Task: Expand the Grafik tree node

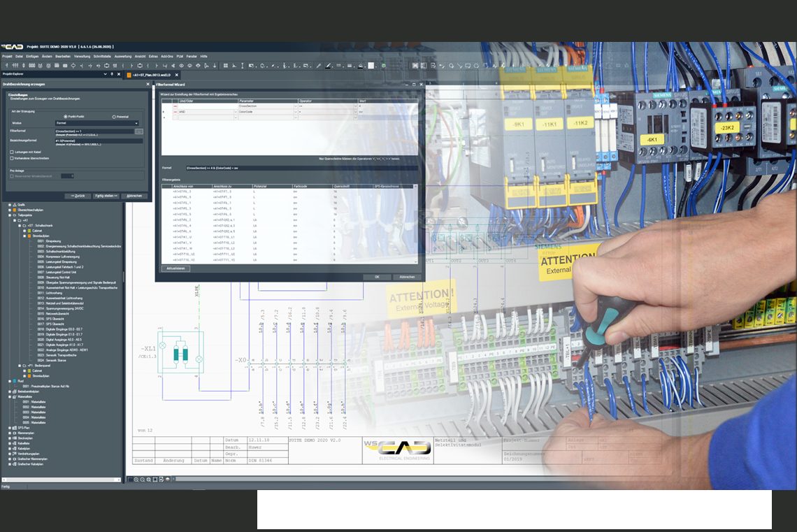Action: (10, 205)
